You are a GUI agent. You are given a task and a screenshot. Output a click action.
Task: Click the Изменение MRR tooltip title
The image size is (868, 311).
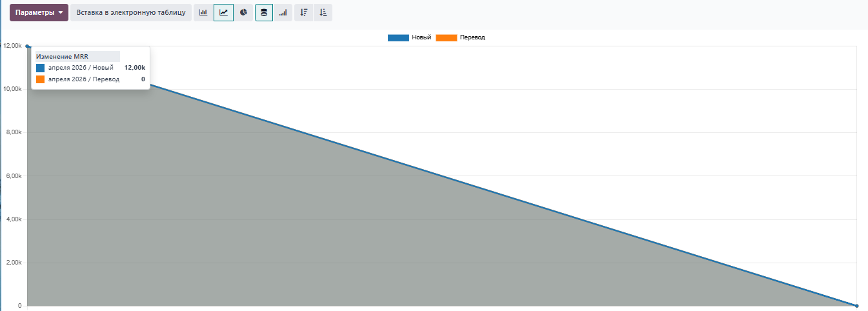62,56
